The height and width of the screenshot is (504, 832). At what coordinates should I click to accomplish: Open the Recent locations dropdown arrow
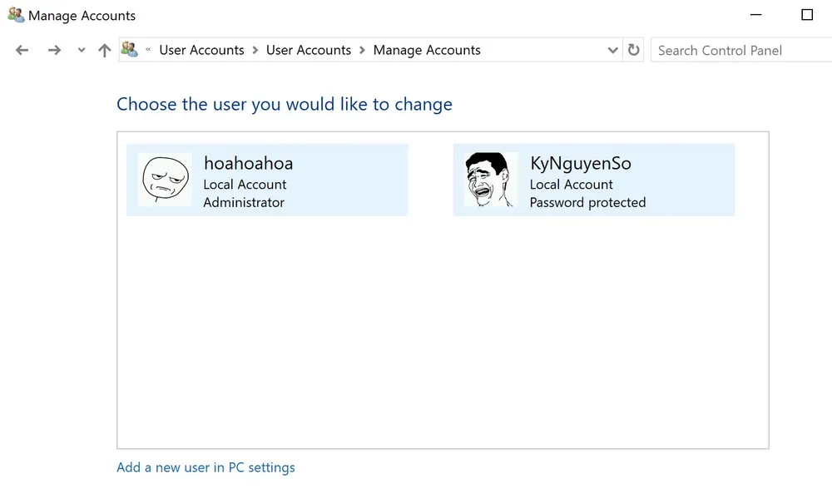pos(81,50)
